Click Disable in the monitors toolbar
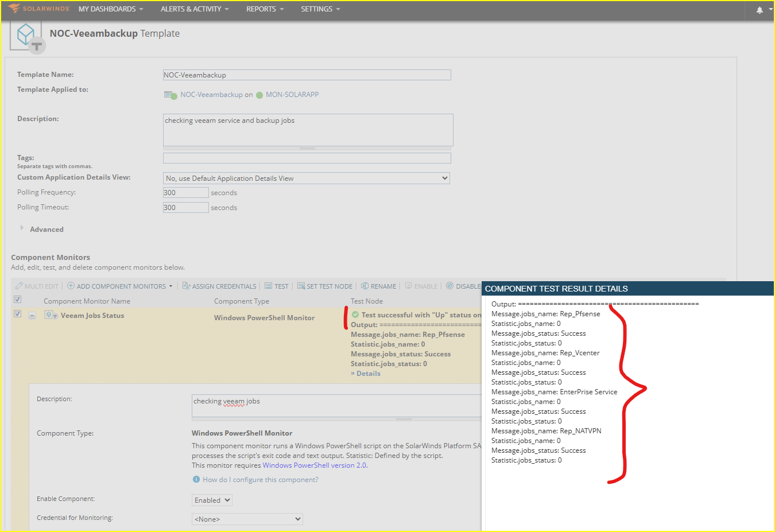Viewport: 775px width, 532px height. 464,286
